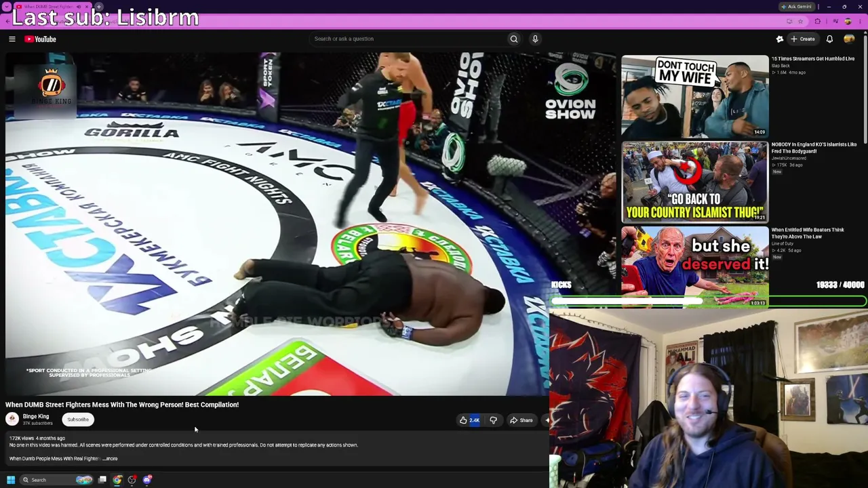868x488 pixels.
Task: Switch to Chrome on the taskbar
Action: click(117, 480)
